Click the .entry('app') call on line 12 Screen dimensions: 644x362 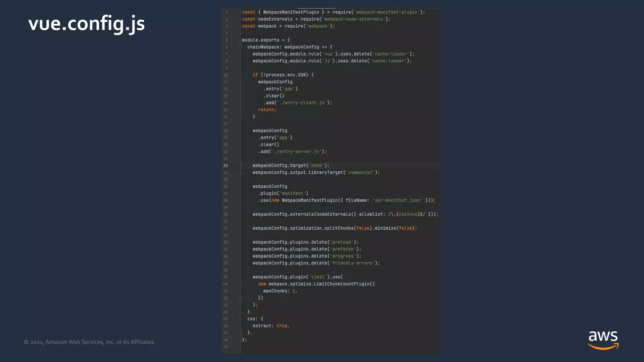280,89
